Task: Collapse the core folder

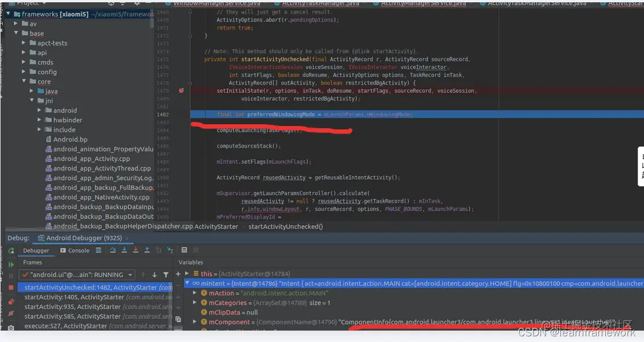Action: 23,82
